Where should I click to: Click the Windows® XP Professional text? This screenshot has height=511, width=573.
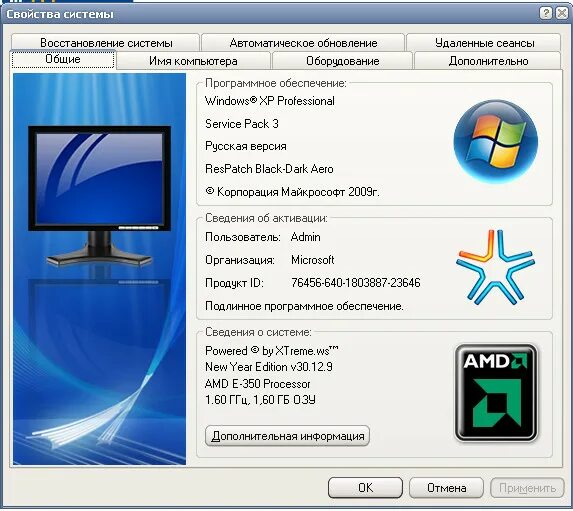coord(270,101)
